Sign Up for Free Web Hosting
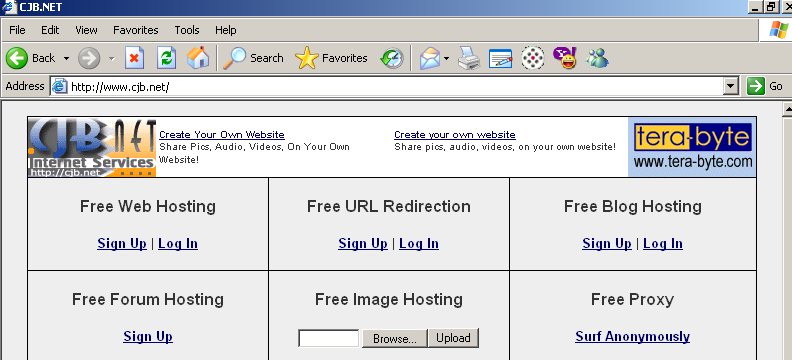The image size is (792, 360). pyautogui.click(x=122, y=243)
